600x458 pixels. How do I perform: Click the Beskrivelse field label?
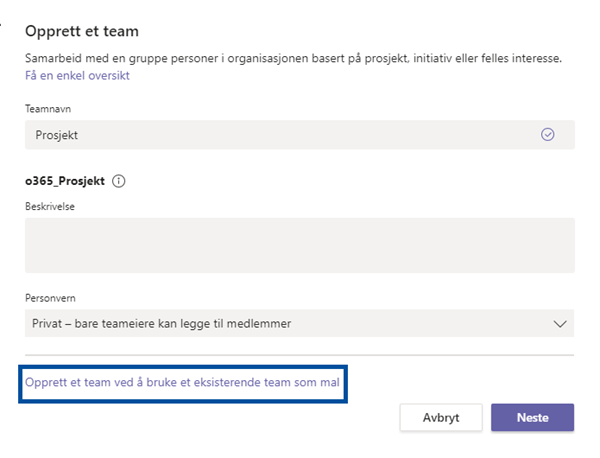[x=50, y=205]
